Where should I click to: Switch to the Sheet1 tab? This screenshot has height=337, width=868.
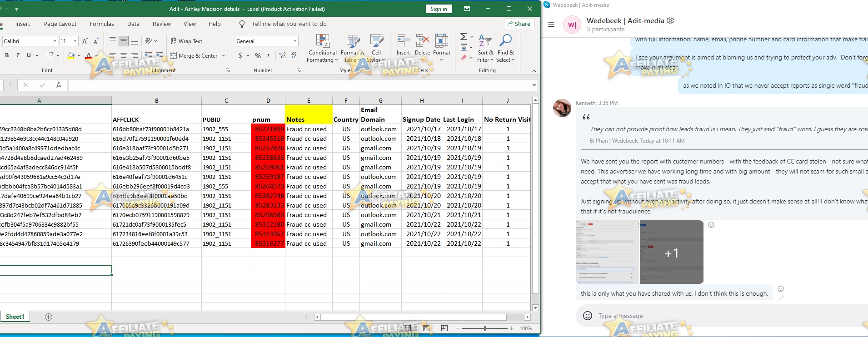pos(15,317)
